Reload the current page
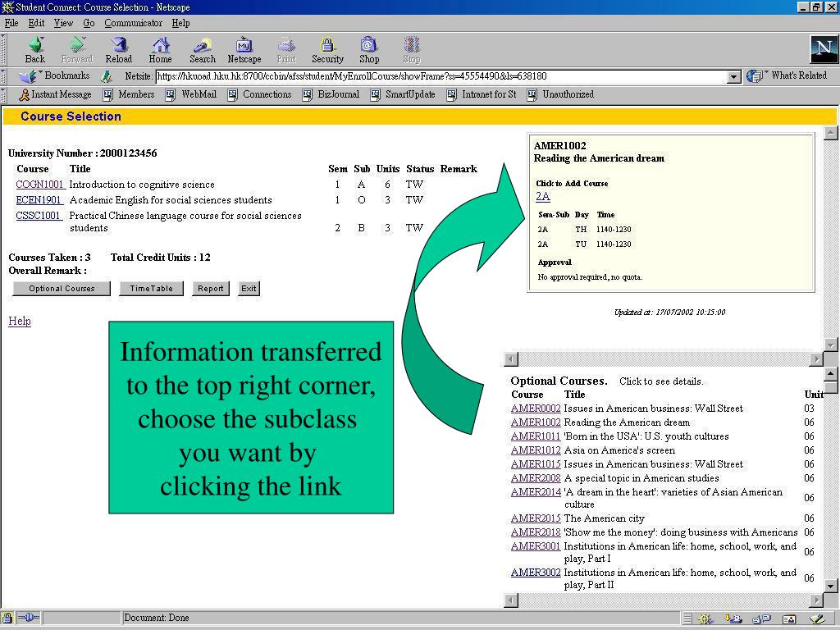The height and width of the screenshot is (630, 840). point(118,50)
